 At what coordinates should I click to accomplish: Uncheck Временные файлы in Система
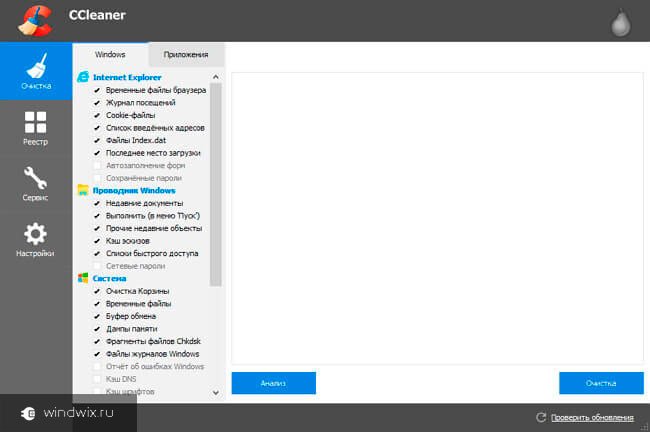pyautogui.click(x=97, y=303)
